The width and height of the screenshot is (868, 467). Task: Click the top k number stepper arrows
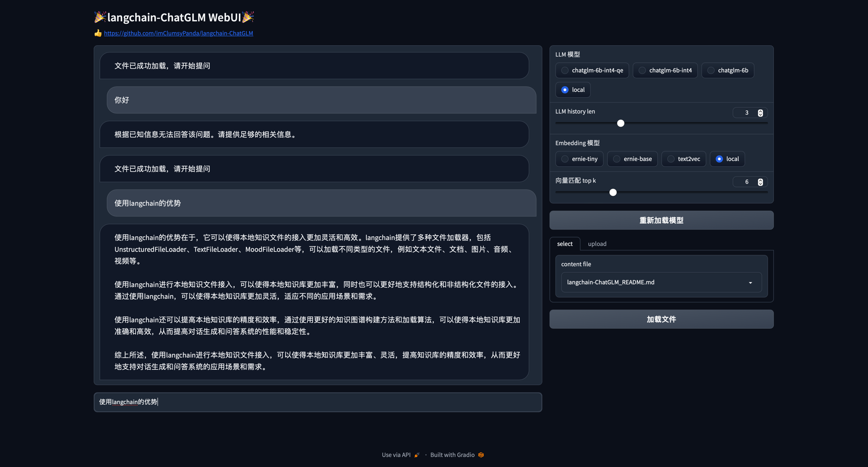760,182
